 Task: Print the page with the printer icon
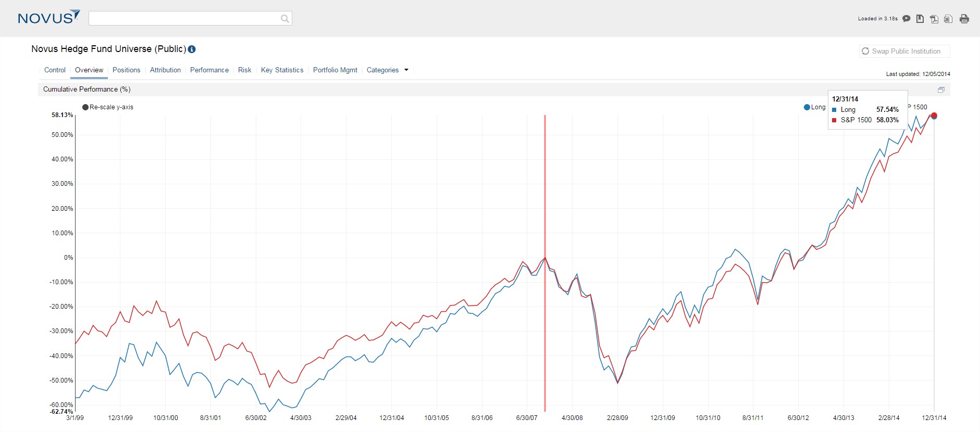(x=964, y=19)
